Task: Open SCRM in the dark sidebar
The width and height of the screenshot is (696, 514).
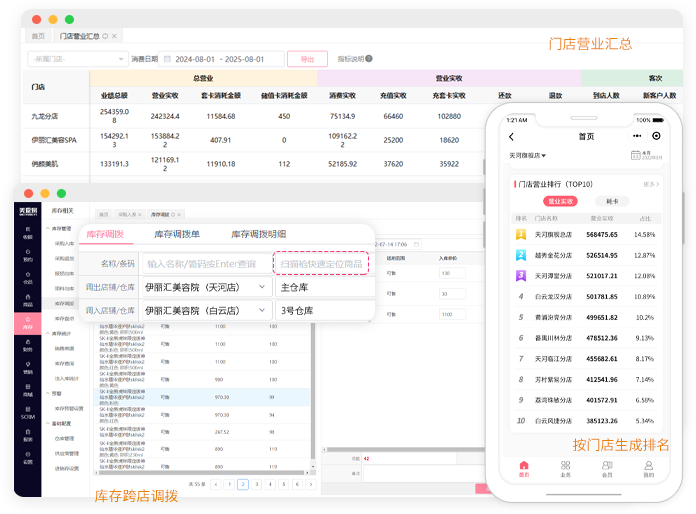Action: [x=28, y=413]
